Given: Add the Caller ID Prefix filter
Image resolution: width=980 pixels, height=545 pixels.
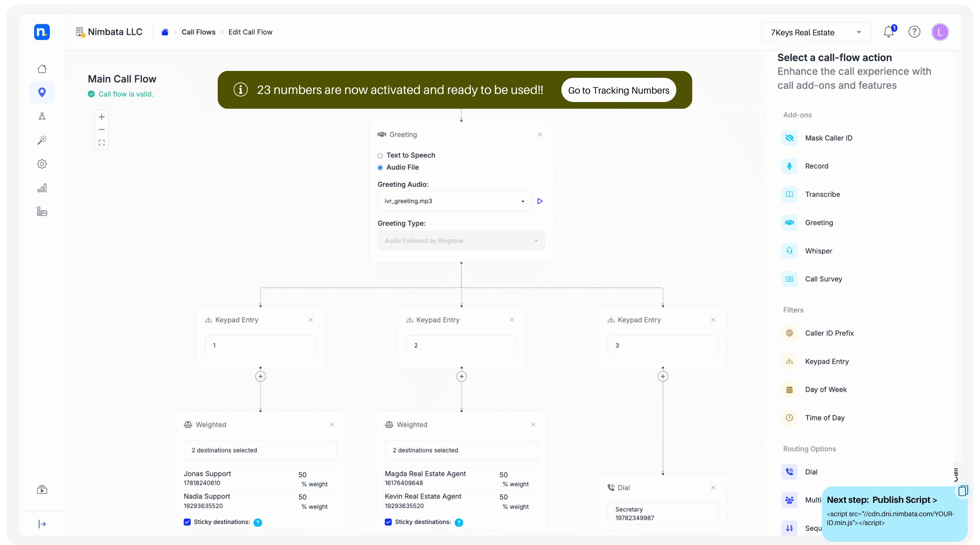Looking at the screenshot, I should tap(818, 333).
